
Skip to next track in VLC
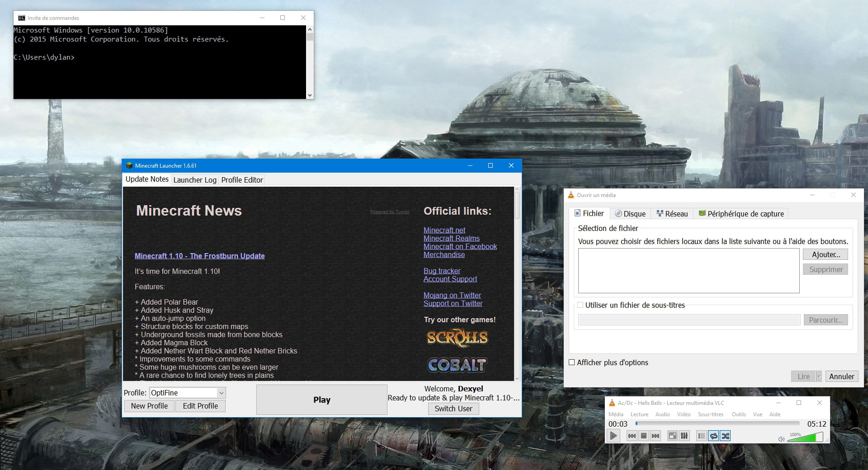pos(656,436)
